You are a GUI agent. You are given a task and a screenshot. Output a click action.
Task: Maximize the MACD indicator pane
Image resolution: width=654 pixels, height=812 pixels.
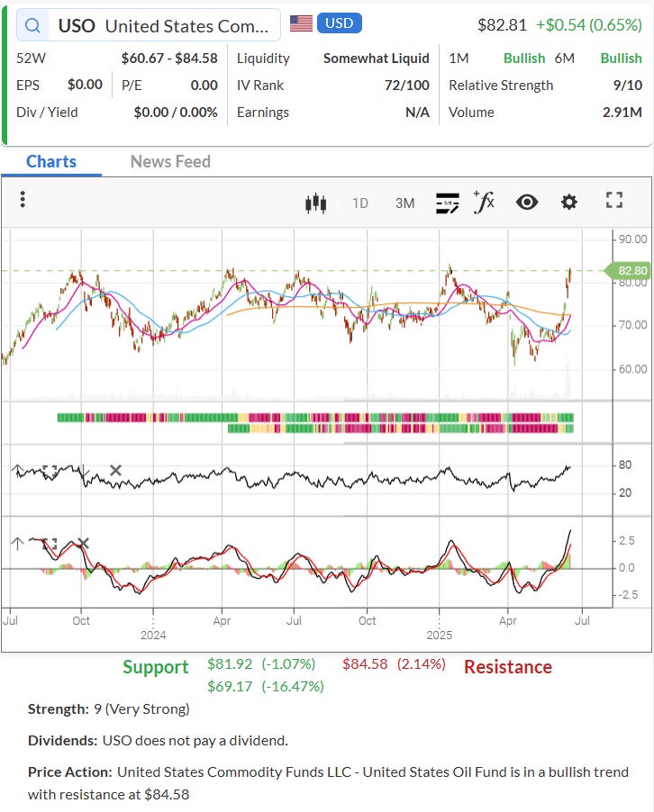(50, 544)
